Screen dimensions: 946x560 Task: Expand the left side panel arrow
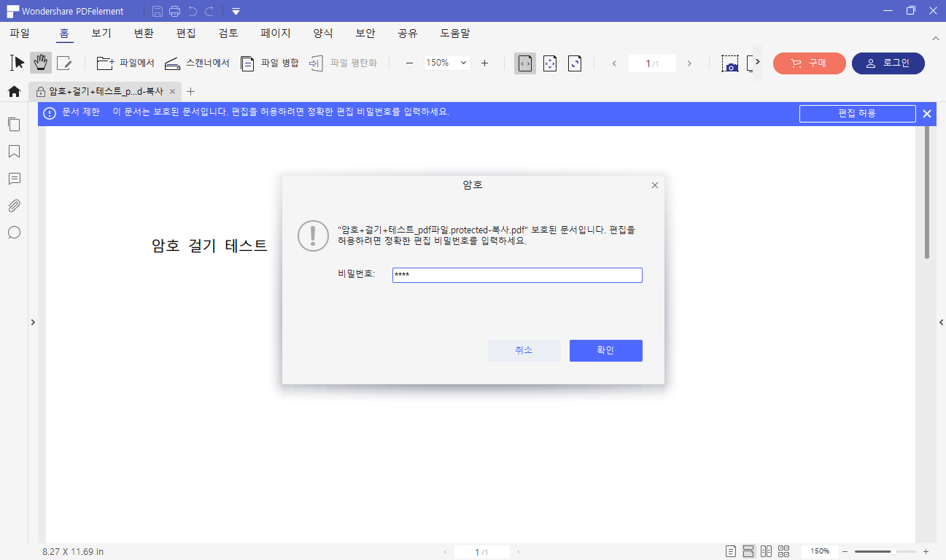(33, 322)
